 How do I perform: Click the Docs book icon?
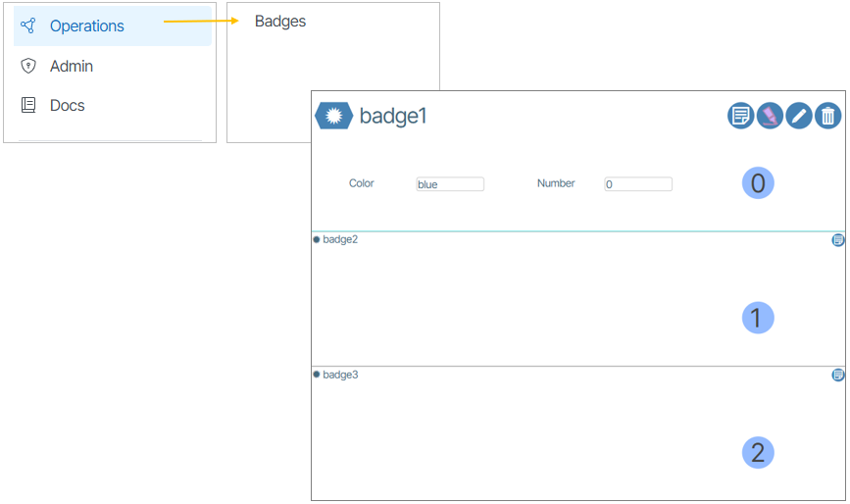[28, 106]
